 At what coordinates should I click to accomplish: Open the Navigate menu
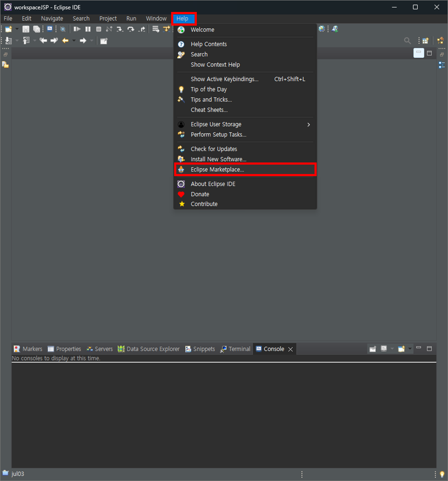pyautogui.click(x=52, y=18)
